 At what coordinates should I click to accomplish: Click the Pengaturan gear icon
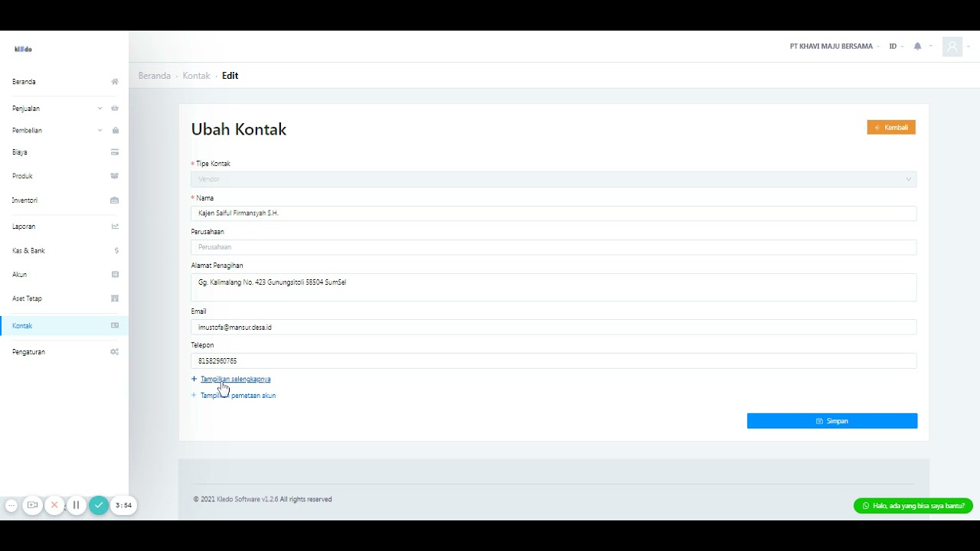[115, 352]
